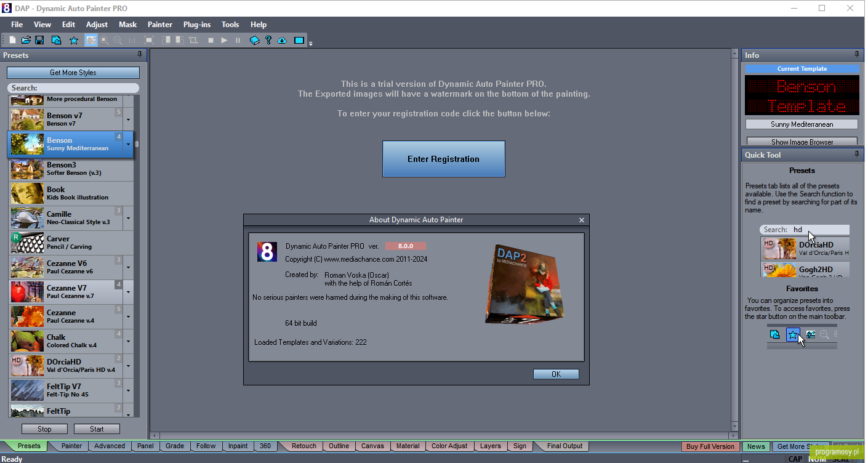Click the DAP2 box image in About
The height and width of the screenshot is (463, 868).
[x=524, y=284]
